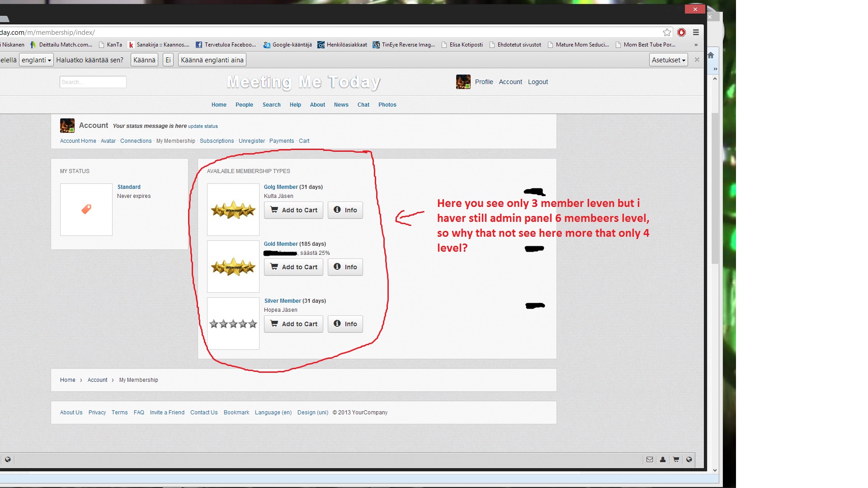
Task: Click the person icon in bottom bar
Action: [663, 460]
